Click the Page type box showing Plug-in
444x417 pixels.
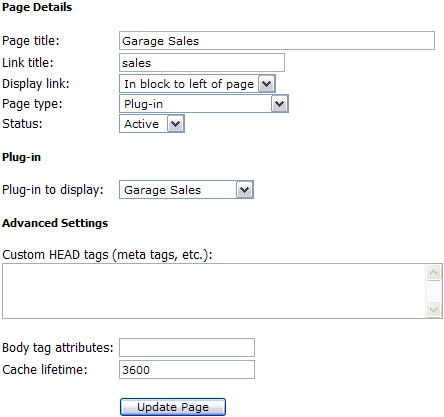[x=204, y=104]
